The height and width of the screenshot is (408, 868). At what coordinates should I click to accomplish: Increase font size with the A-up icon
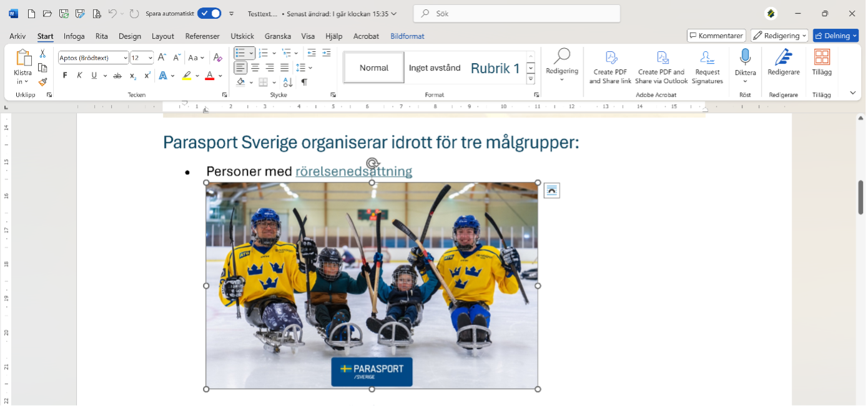pyautogui.click(x=162, y=57)
